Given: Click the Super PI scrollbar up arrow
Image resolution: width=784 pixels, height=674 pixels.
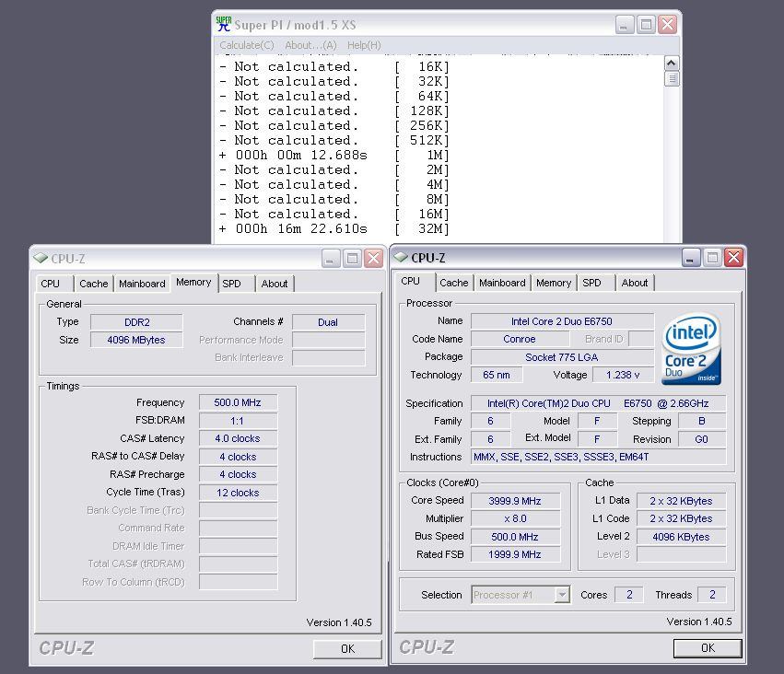Looking at the screenshot, I should [672, 63].
